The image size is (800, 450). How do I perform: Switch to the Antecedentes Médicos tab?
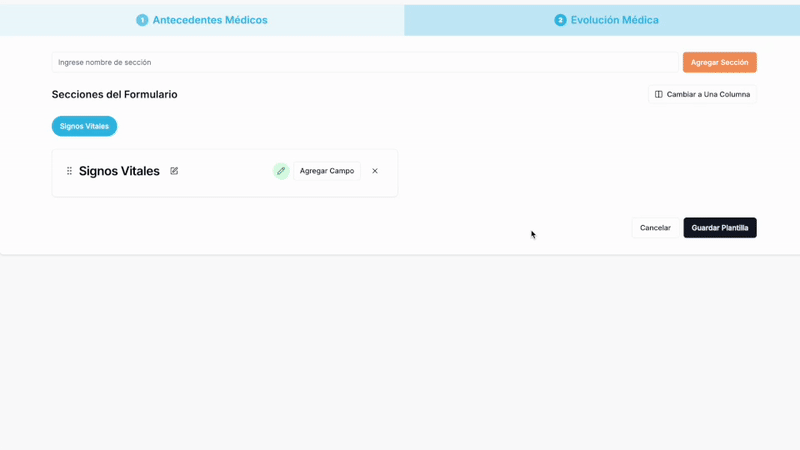pos(209,20)
